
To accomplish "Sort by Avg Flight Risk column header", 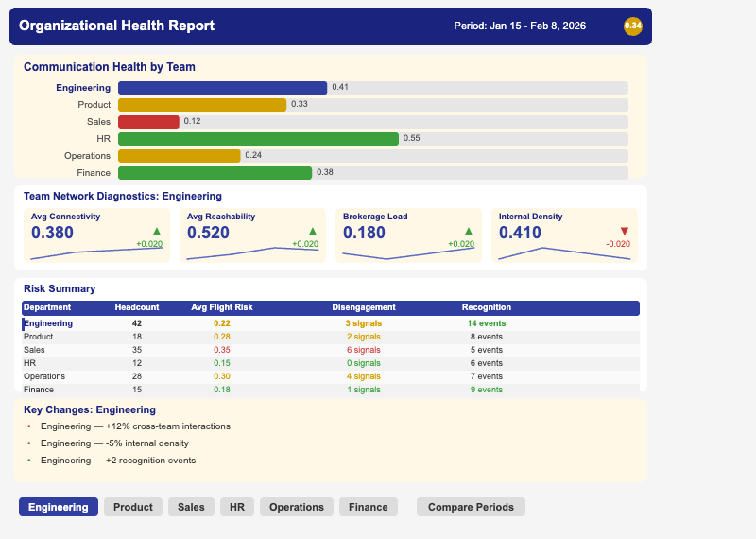I will 222,307.
